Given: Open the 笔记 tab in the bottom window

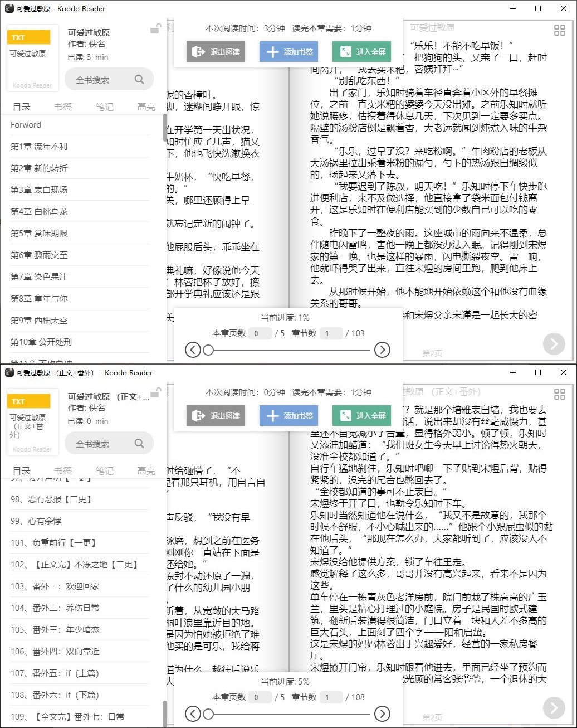Looking at the screenshot, I should pos(104,470).
